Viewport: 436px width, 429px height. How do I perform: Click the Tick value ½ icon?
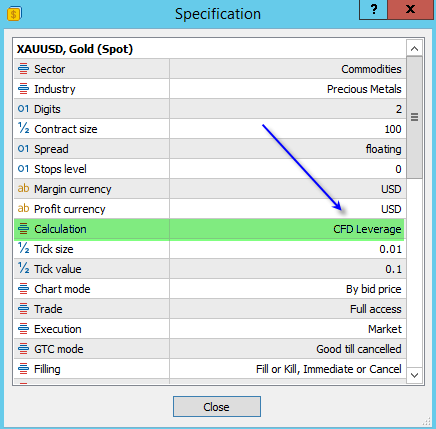click(x=23, y=268)
